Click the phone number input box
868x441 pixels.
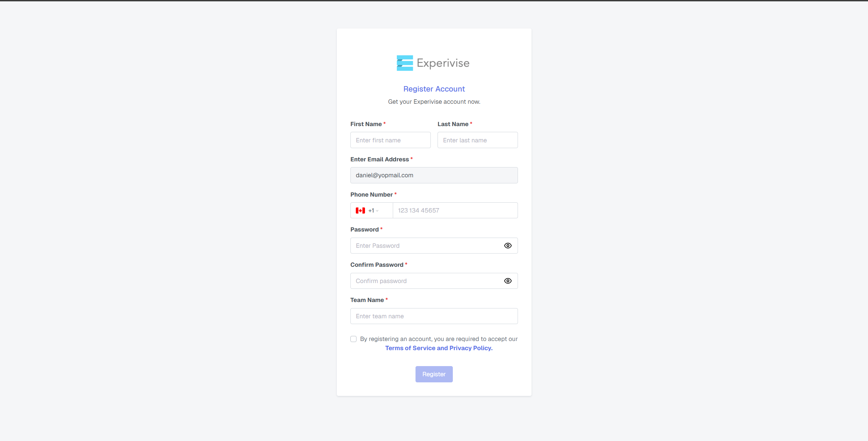(x=455, y=211)
